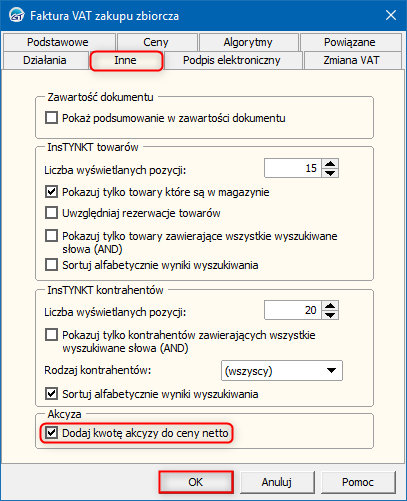Open the Podpis elektroniczny tab
407x501 pixels.
click(x=232, y=60)
